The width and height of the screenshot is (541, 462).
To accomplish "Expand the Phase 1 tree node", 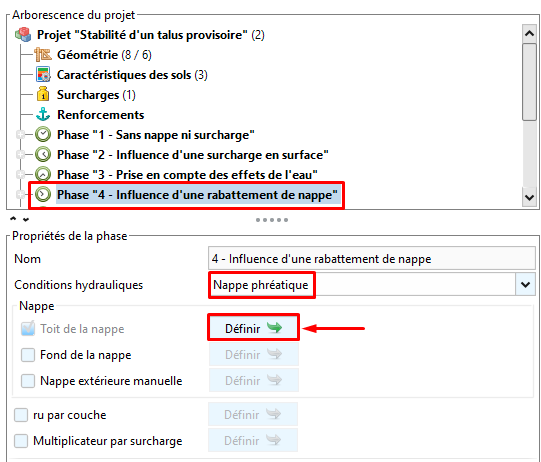I will pyautogui.click(x=20, y=134).
